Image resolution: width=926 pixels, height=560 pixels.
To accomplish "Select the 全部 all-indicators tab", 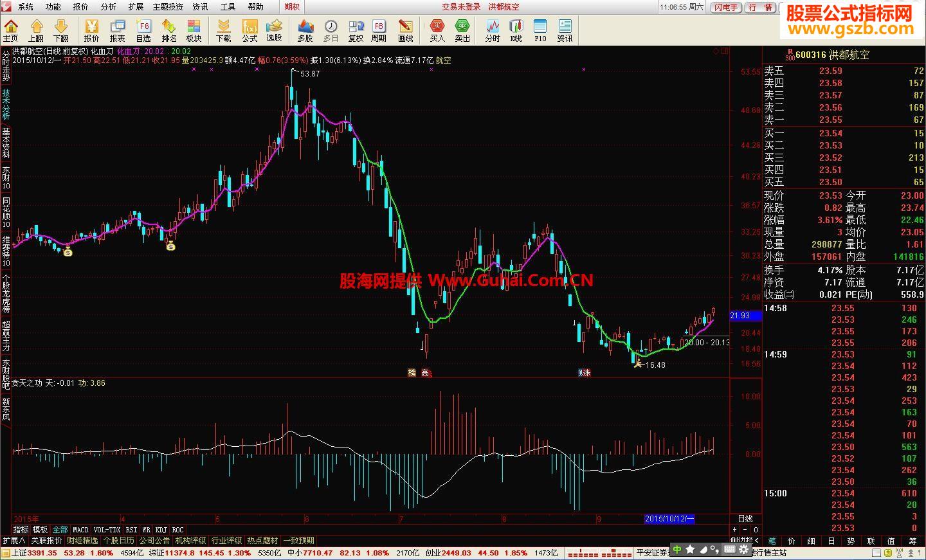I will (60, 530).
